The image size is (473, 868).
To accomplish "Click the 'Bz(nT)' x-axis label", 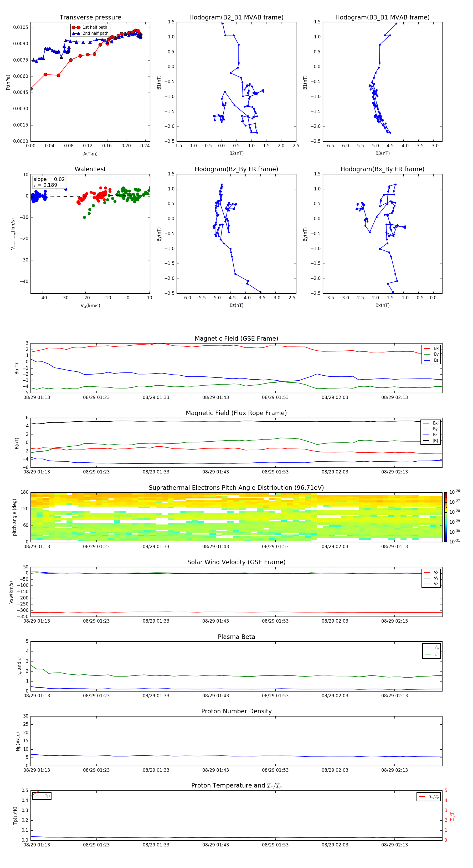I will point(236,305).
